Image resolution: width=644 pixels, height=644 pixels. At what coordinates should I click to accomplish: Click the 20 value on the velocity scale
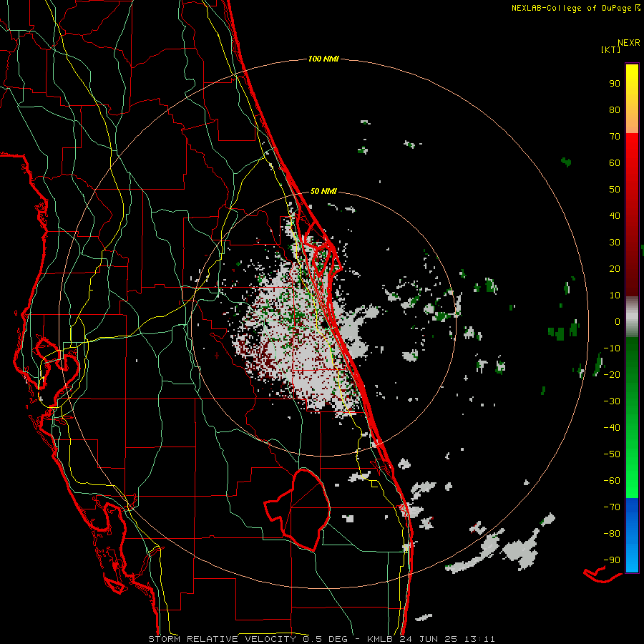(615, 268)
